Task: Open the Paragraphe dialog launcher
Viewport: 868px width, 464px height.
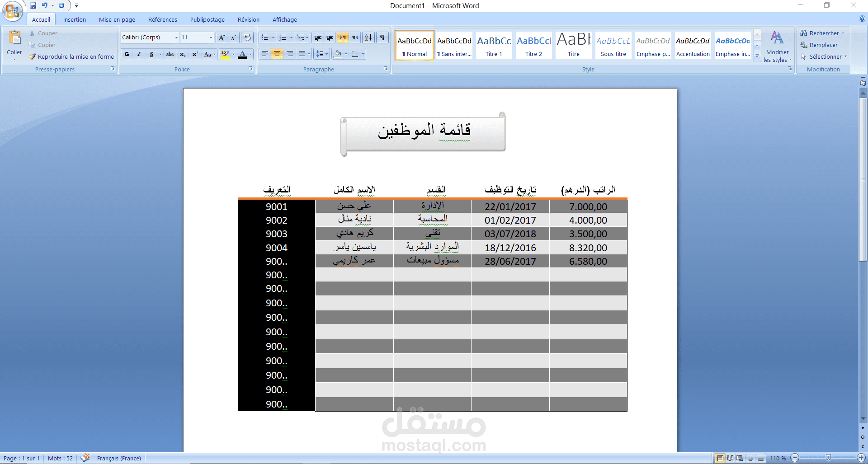Action: click(386, 69)
